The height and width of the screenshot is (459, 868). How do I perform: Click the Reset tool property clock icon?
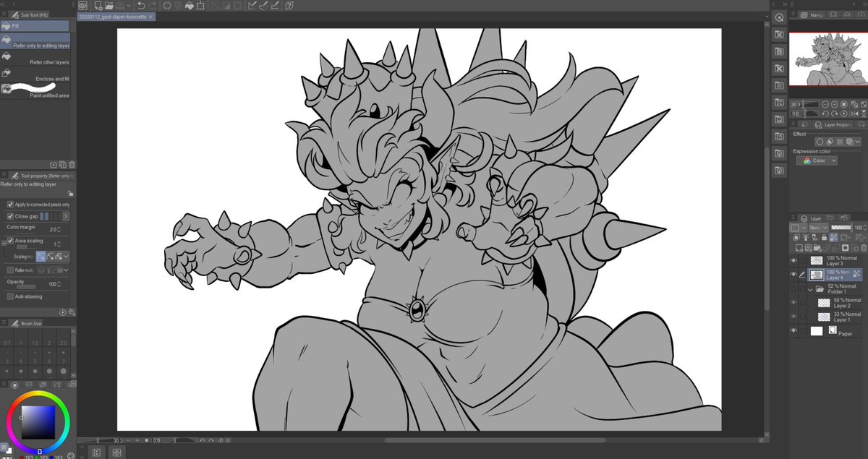pyautogui.click(x=62, y=312)
